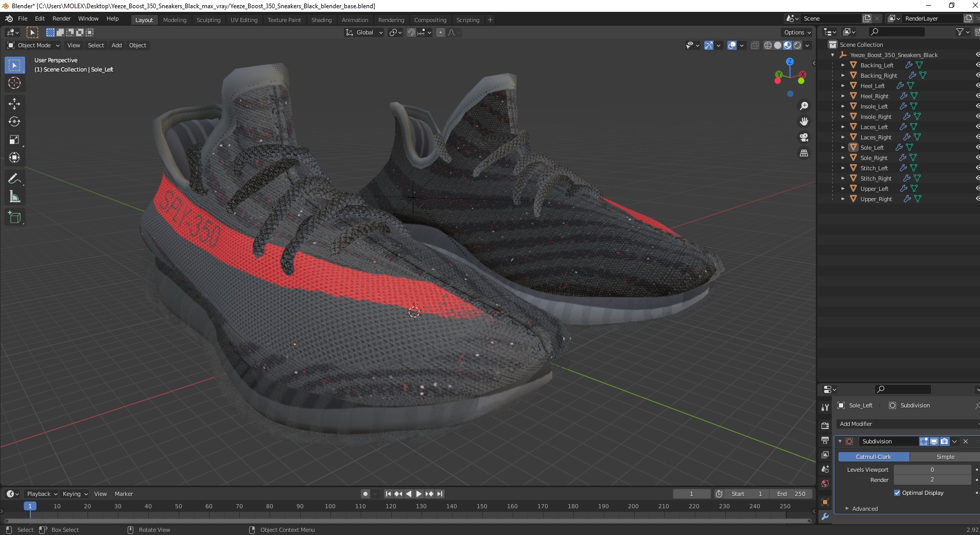The height and width of the screenshot is (535, 980).
Task: Switch to the UV Editing workspace tab
Action: [244, 20]
